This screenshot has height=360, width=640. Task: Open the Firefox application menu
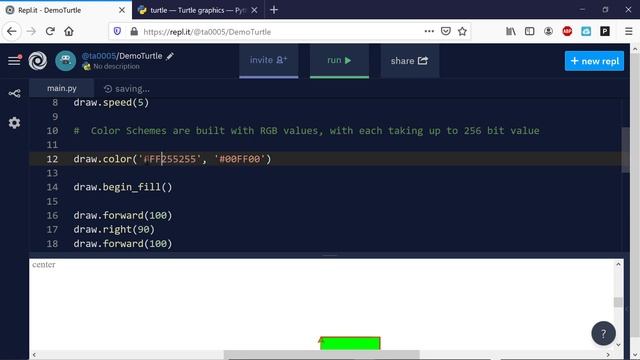(629, 31)
